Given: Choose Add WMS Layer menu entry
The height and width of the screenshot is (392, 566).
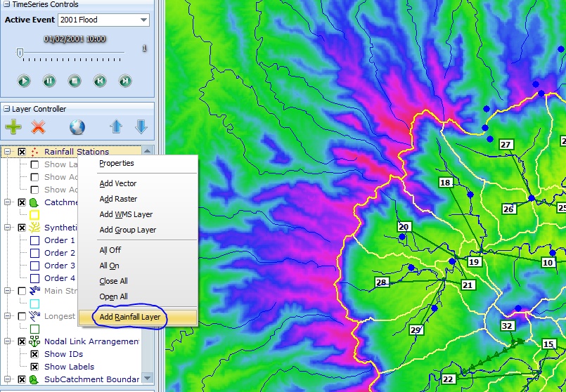Looking at the screenshot, I should click(126, 214).
